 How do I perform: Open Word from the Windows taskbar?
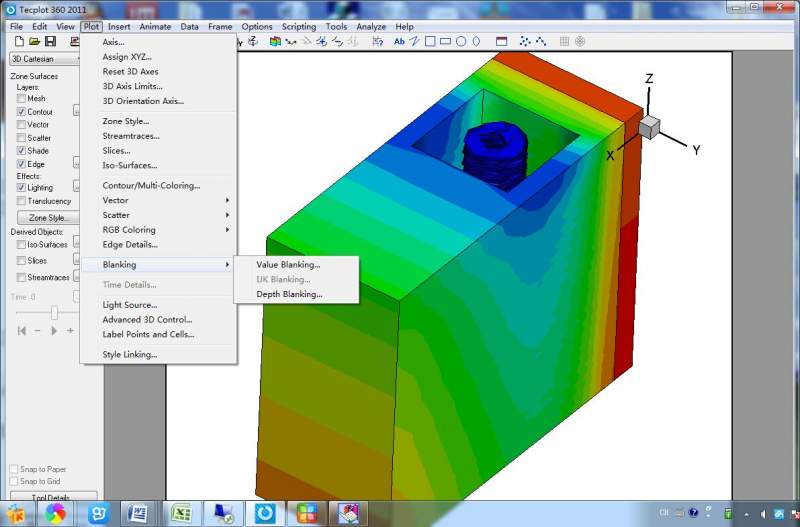tap(139, 513)
